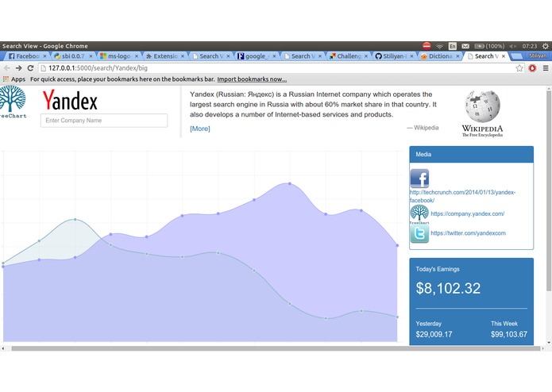Open the red Opera extension icon

tap(532, 68)
